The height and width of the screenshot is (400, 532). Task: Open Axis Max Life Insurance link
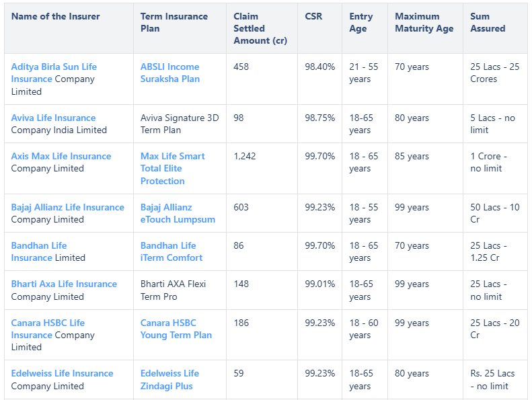(x=61, y=156)
